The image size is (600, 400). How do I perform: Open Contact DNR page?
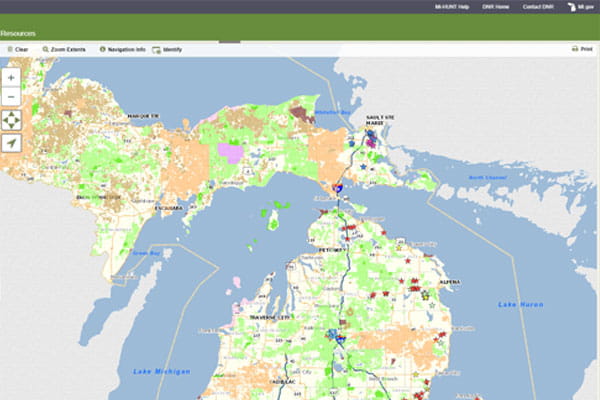(x=538, y=7)
